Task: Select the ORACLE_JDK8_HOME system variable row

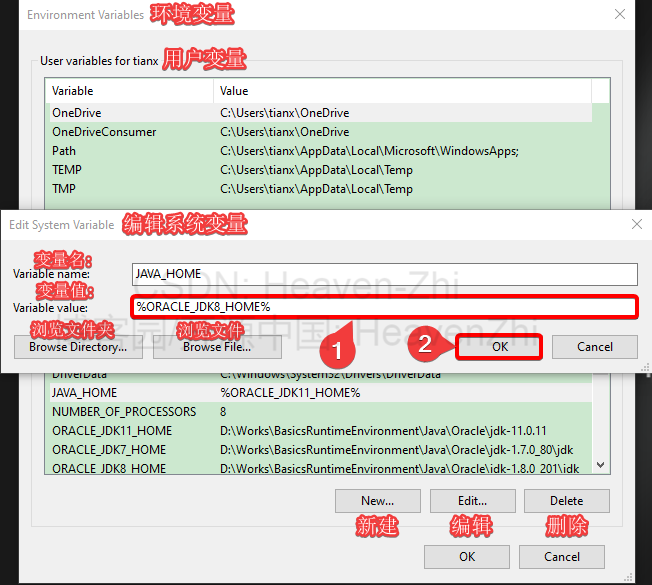Action: (321, 468)
